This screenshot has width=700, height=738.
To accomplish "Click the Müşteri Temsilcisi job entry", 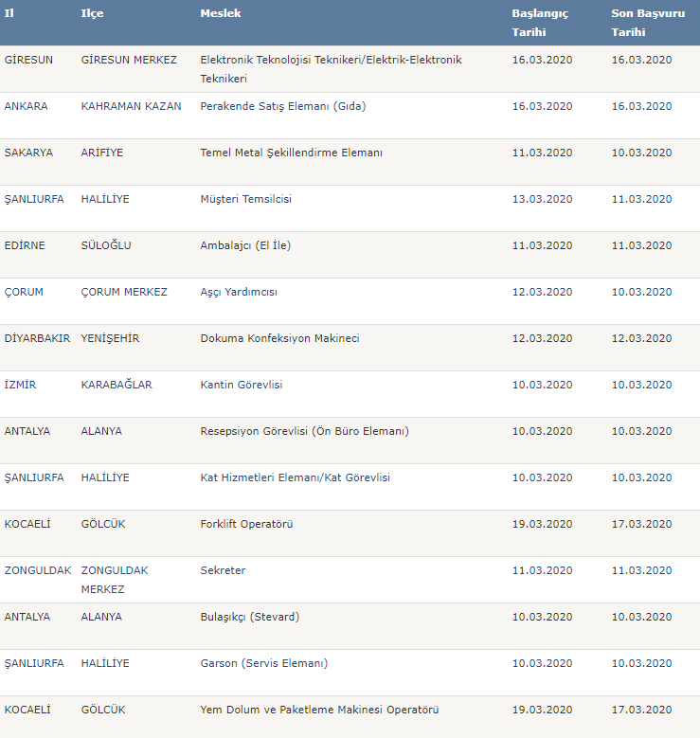I will click(245, 199).
